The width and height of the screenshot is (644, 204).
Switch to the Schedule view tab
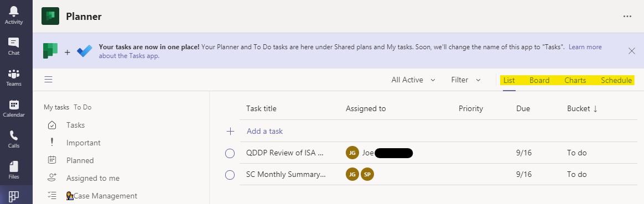[x=616, y=81]
